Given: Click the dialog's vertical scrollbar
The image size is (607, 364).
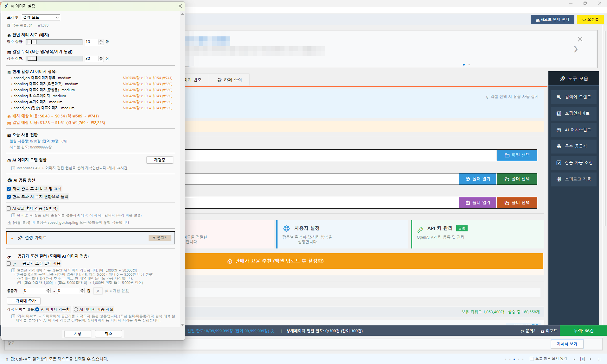Looking at the screenshot, I should [182, 169].
